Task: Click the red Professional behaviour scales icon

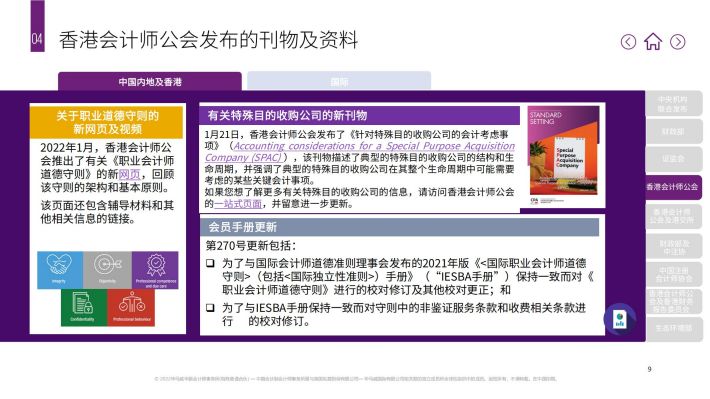Action: point(131,308)
